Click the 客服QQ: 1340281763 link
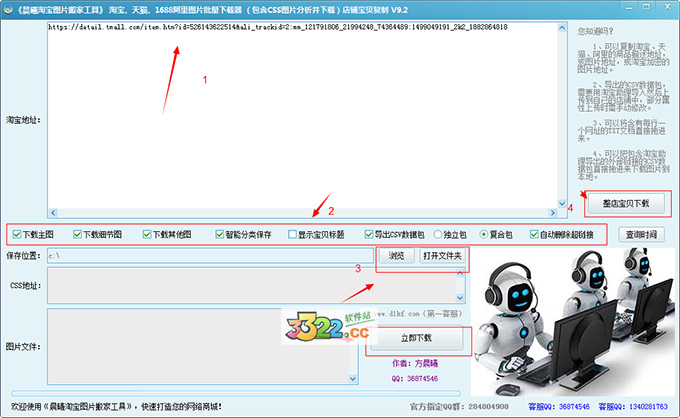680x418 pixels. (633, 407)
